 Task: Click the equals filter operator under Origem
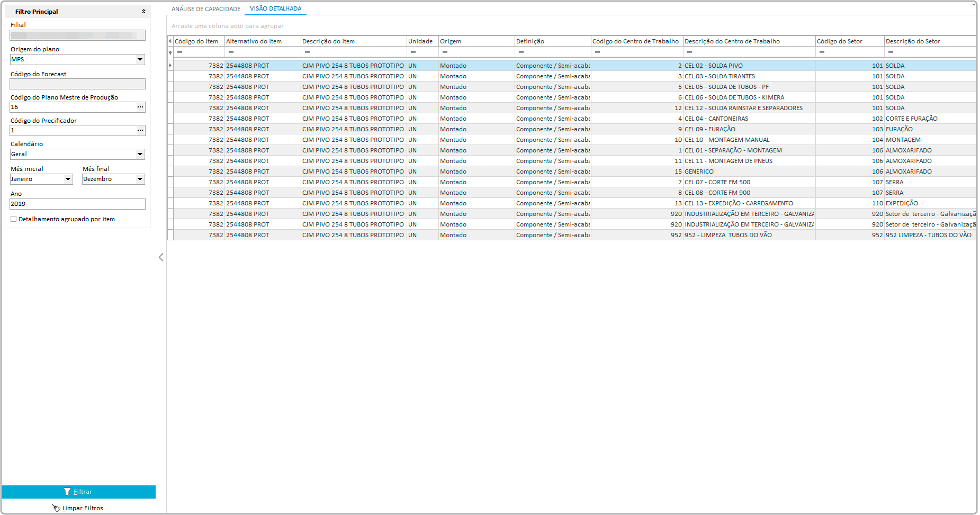click(x=445, y=52)
